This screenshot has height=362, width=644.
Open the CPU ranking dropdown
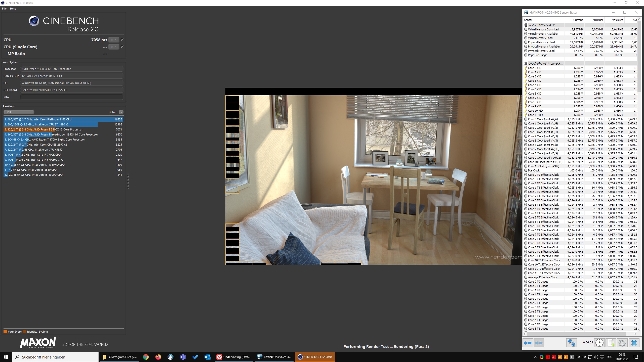19,112
